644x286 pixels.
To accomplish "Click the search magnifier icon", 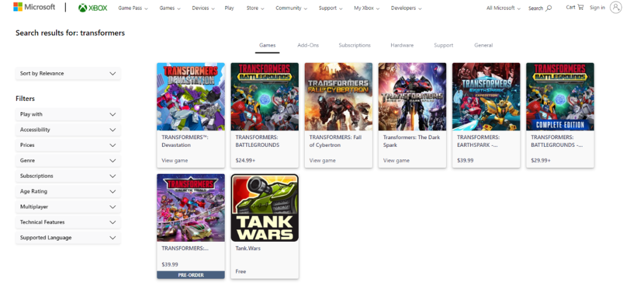I will [x=549, y=8].
